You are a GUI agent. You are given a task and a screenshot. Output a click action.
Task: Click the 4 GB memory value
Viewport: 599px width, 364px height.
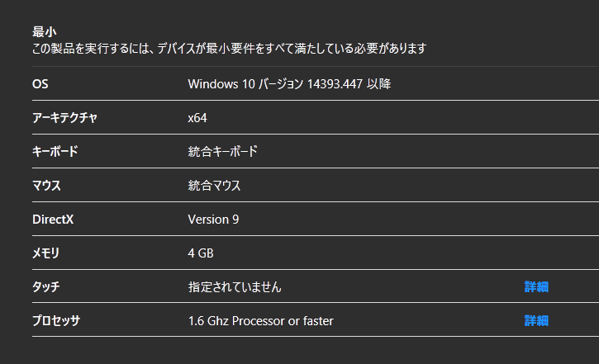point(201,253)
